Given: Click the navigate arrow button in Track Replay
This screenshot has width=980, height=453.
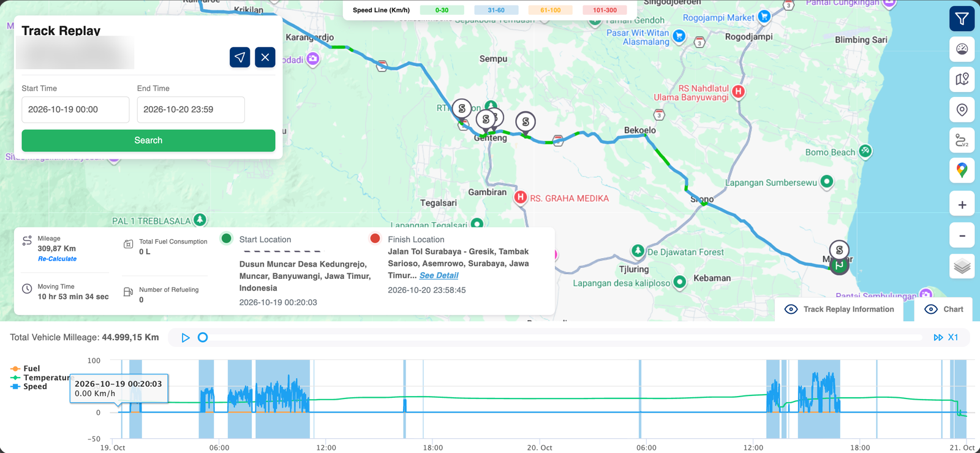Looking at the screenshot, I should [239, 57].
